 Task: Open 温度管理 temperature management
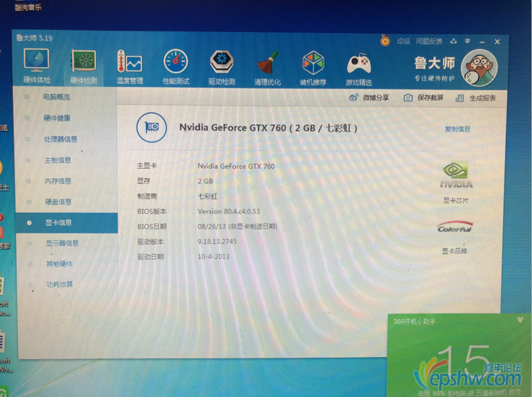(130, 67)
